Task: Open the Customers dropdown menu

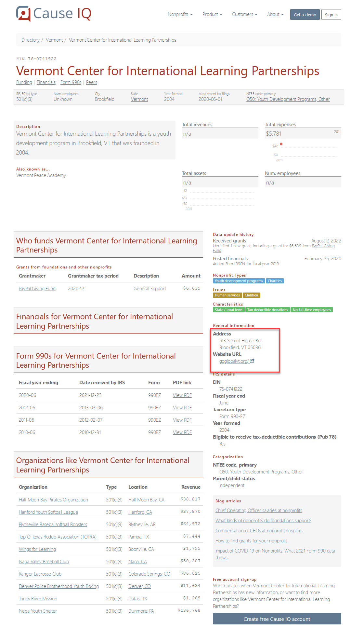Action: tap(244, 14)
